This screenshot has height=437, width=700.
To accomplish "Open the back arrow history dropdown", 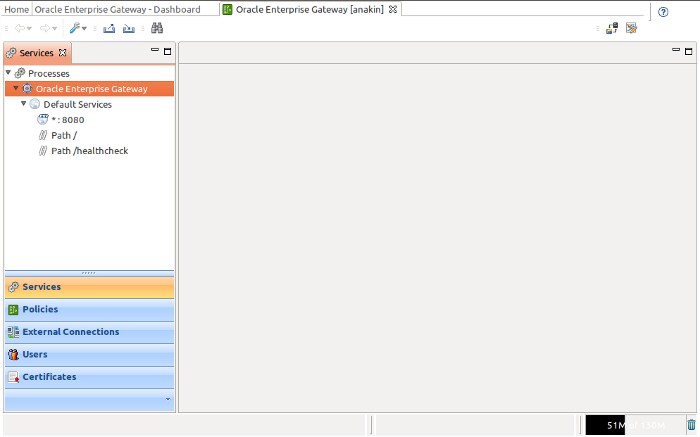I will pyautogui.click(x=29, y=29).
